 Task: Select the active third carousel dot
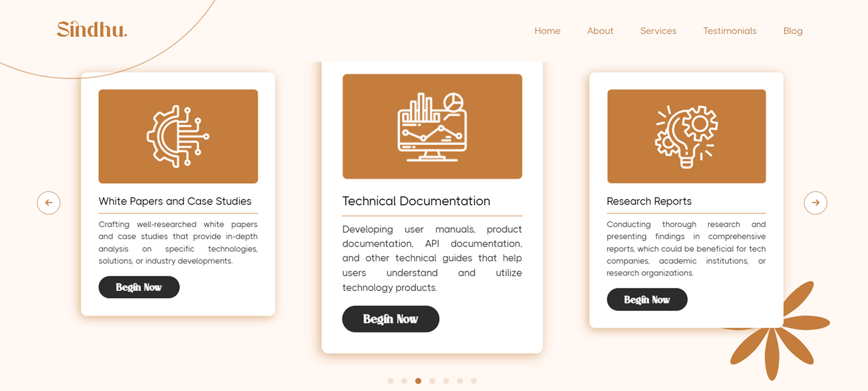418,381
